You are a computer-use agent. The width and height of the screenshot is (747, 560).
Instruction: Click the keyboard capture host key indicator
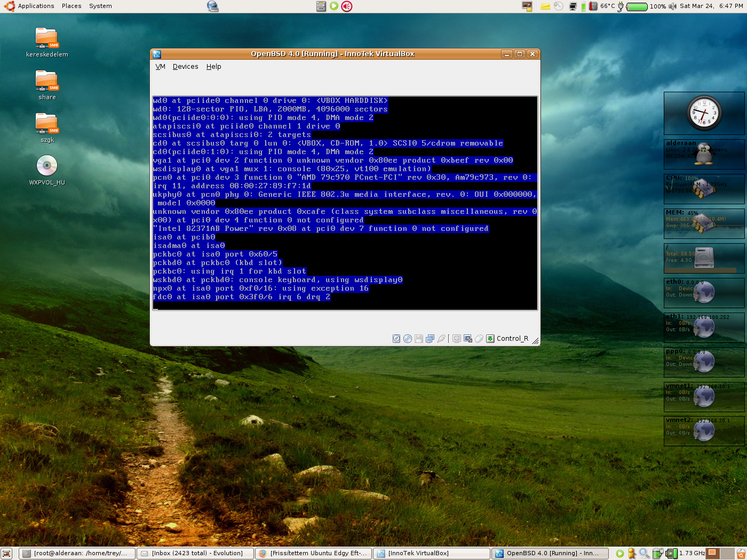[x=490, y=339]
